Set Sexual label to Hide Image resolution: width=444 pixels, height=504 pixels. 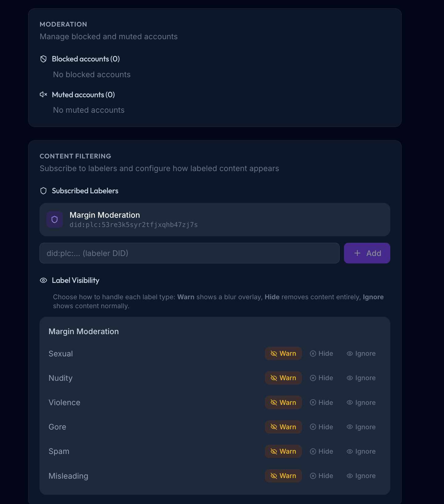point(321,354)
